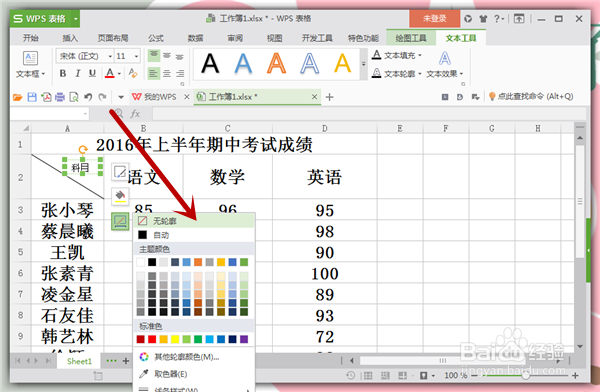The height and width of the screenshot is (392, 600).
Task: Click the shape style brush icon beside textbox
Action: 120,172
